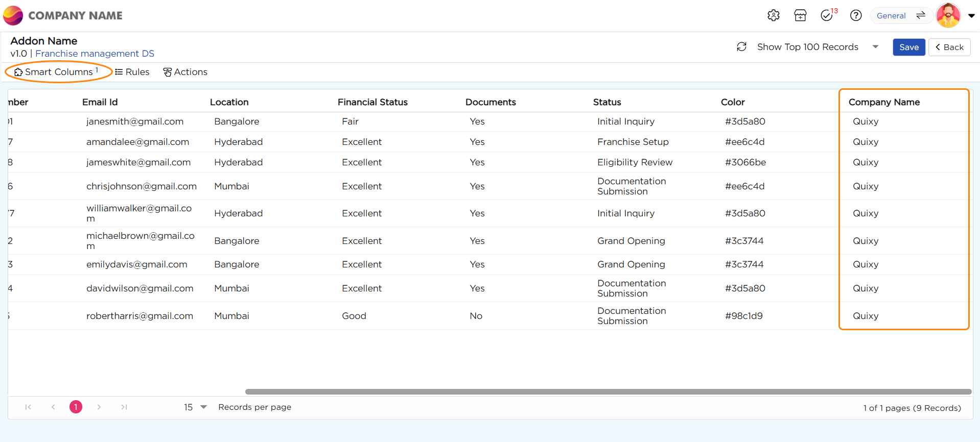Switch to the Rules tab
This screenshot has height=442, width=980.
pos(132,72)
